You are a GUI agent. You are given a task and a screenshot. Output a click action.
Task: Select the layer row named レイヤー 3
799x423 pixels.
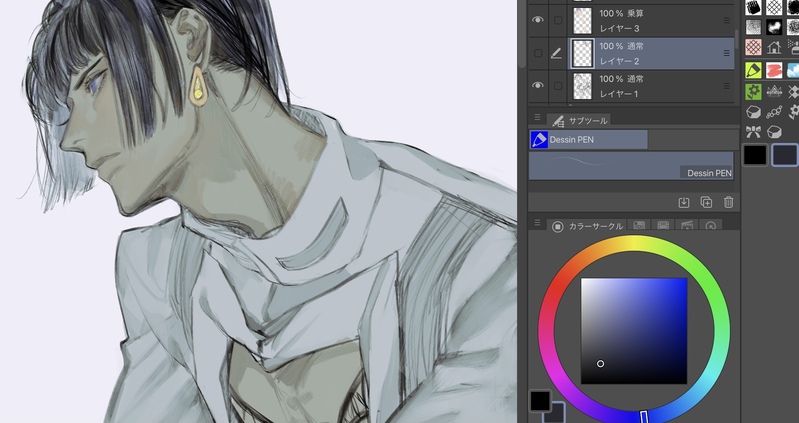point(632,21)
